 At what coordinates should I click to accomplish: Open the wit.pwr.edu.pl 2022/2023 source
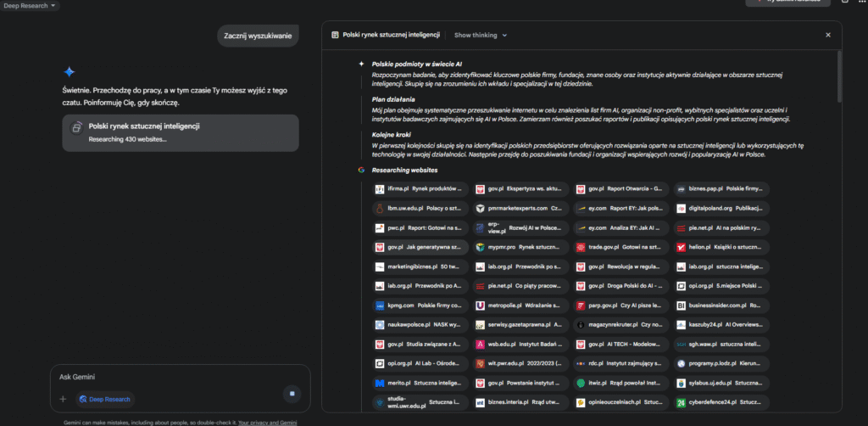tap(520, 363)
